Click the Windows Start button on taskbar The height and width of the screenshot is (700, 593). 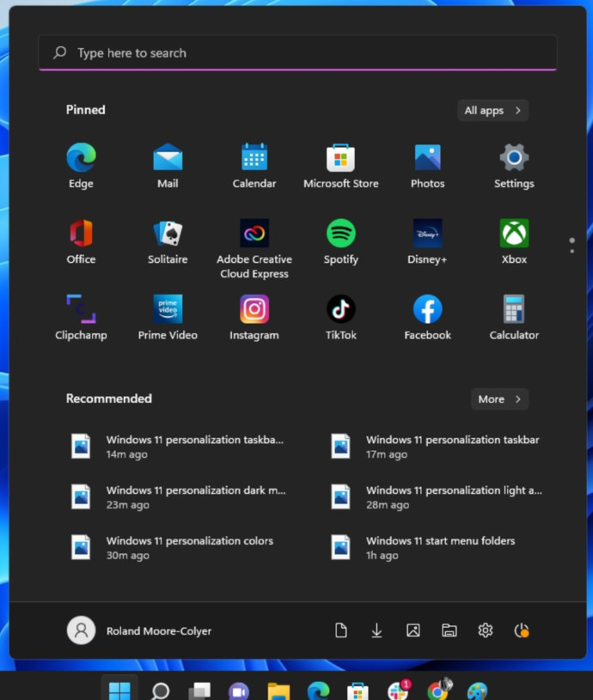coord(119,690)
